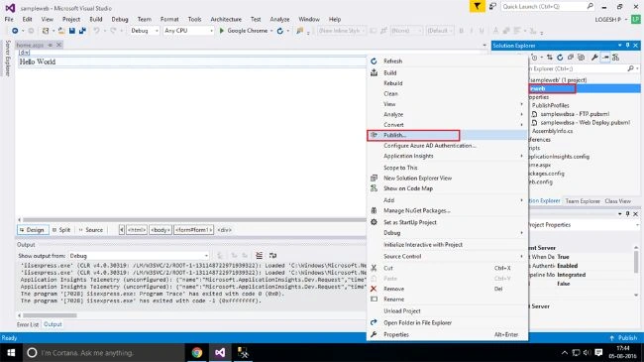Open the Show output from Debug dropdown

coord(140,256)
